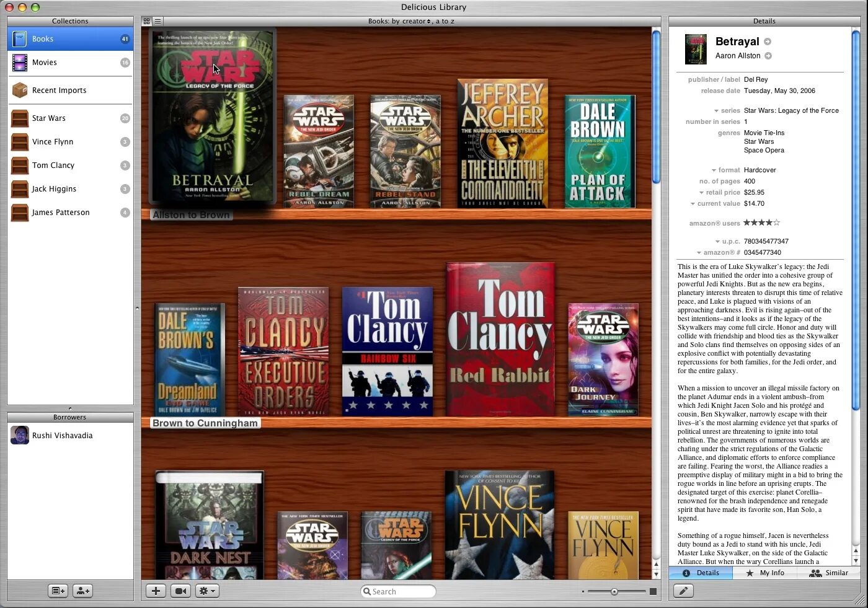Viewport: 868px width, 608px height.
Task: Switch to list view icon
Action: pos(157,21)
